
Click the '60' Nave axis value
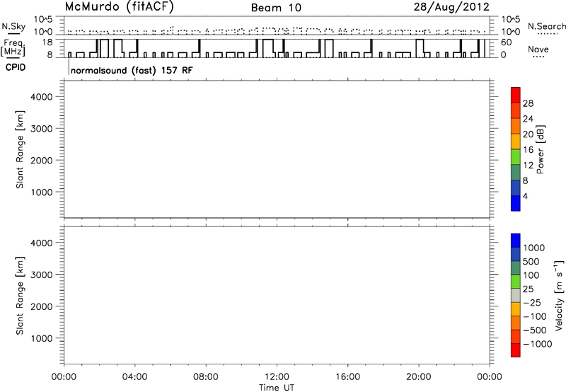pyautogui.click(x=506, y=42)
